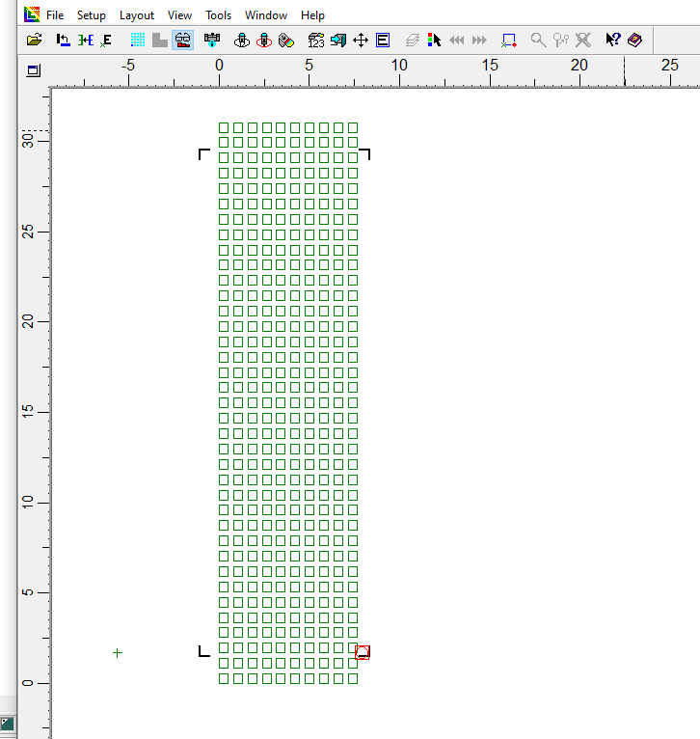The height and width of the screenshot is (739, 700).
Task: Open the Help menu
Action: [312, 15]
